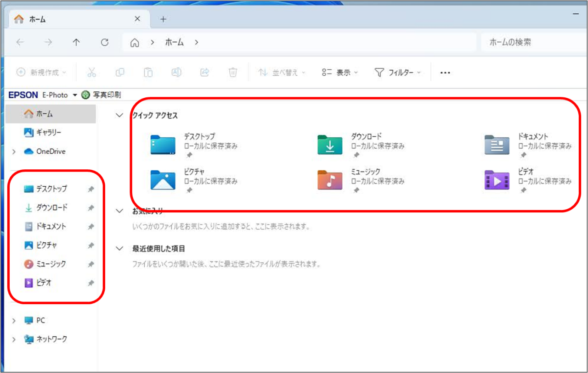This screenshot has height=373, width=588.
Task: Expand the OneDrive tree node
Action: click(14, 151)
